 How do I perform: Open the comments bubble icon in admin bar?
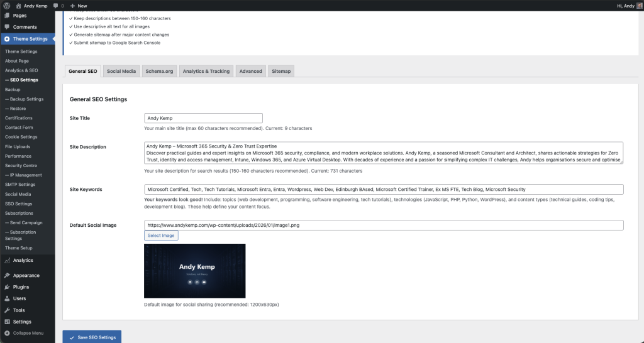click(56, 5)
